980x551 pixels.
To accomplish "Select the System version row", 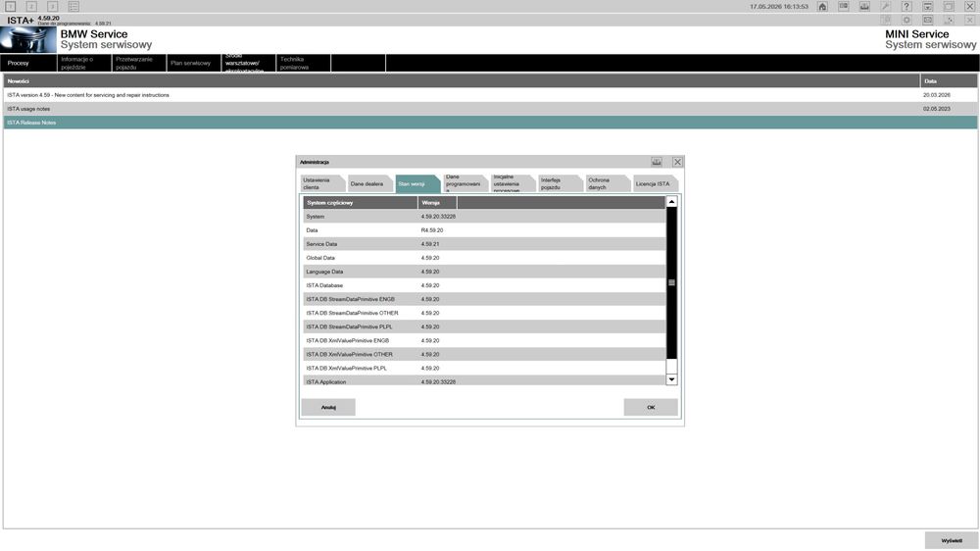I will click(484, 217).
